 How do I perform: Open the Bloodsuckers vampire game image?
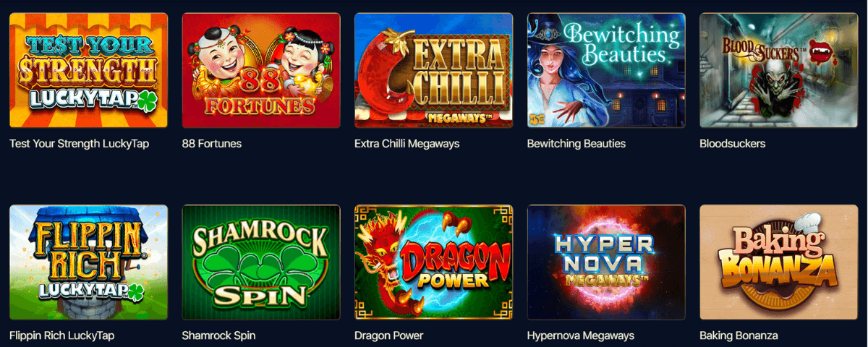tap(779, 71)
